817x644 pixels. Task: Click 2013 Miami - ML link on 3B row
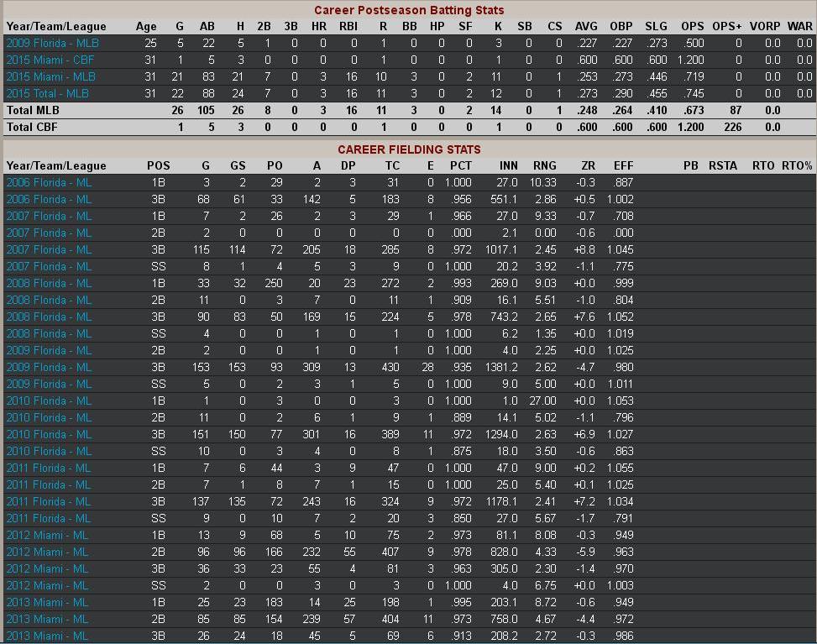[47, 636]
